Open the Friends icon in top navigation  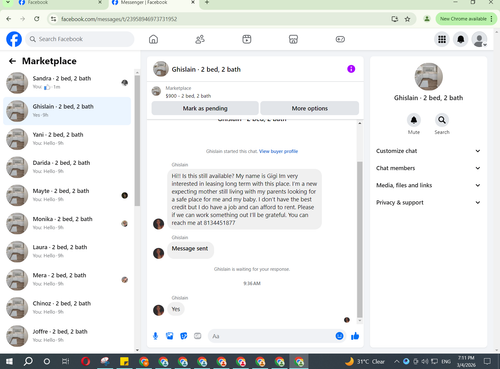[x=200, y=39]
